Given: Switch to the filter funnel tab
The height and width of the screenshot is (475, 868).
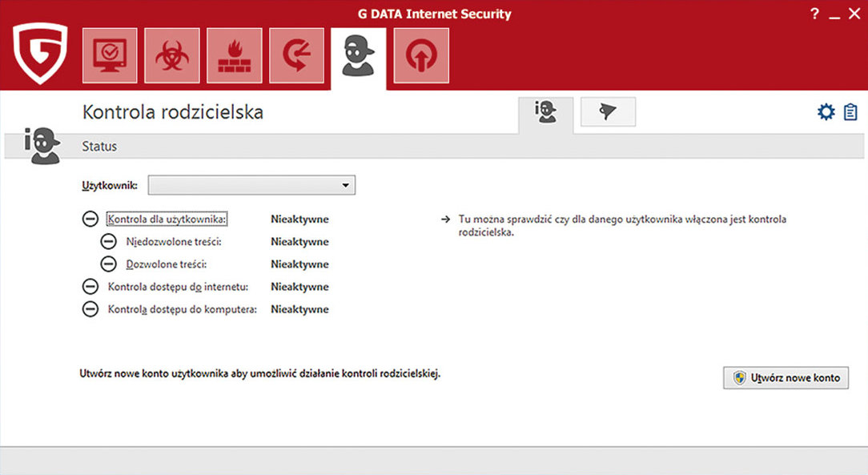Looking at the screenshot, I should pos(608,113).
